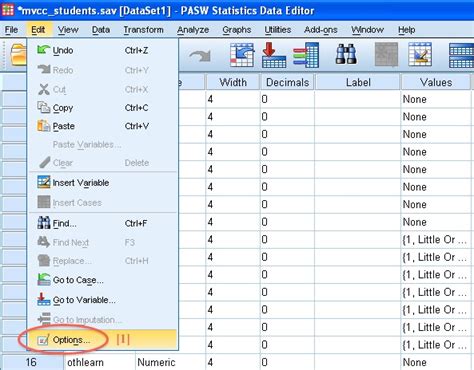Click the Go to Variable toolbar icon
Screen dimensions: 474x370
(274, 55)
